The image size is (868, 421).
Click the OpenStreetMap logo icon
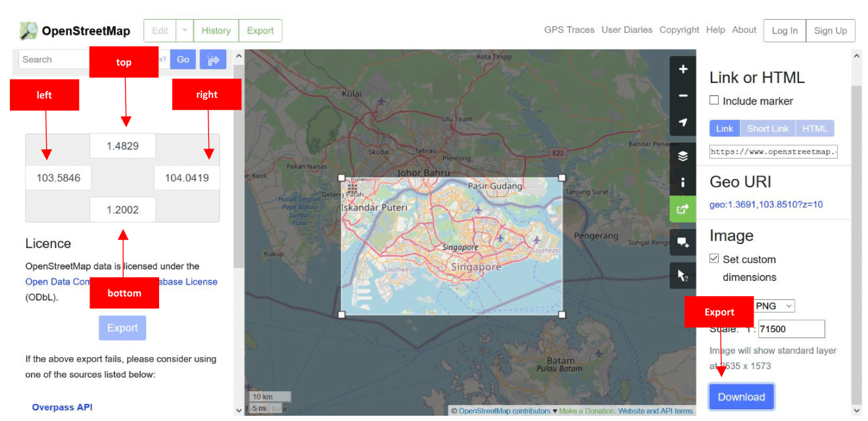coord(28,31)
